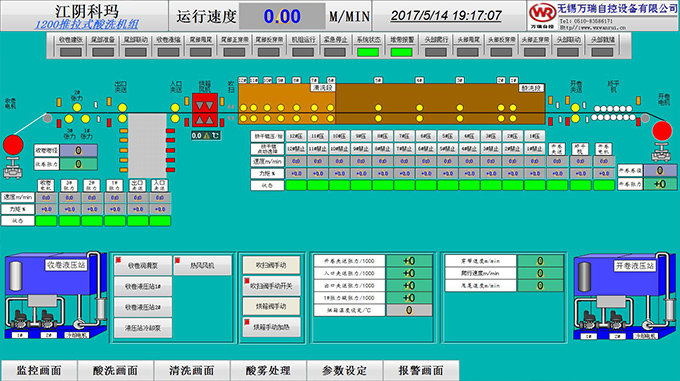Toggle the 3#禁止 jog select button
The width and height of the screenshot is (680, 381).
tap(491, 149)
